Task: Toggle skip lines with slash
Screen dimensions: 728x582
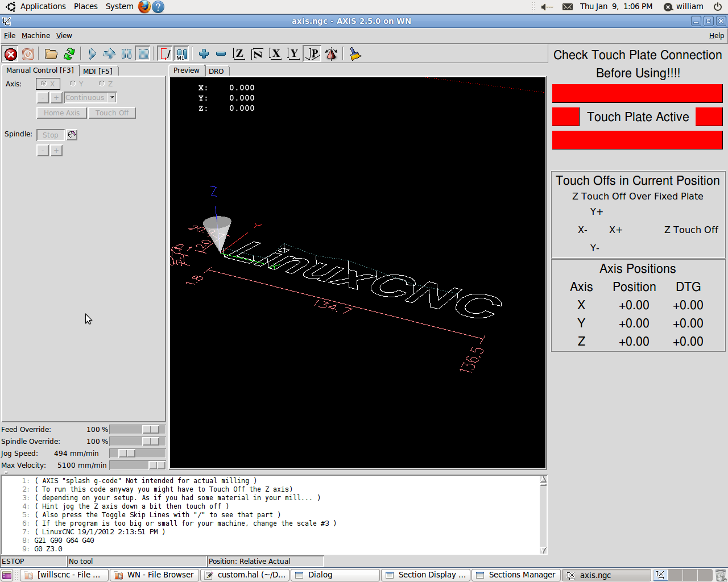Action: tap(166, 54)
